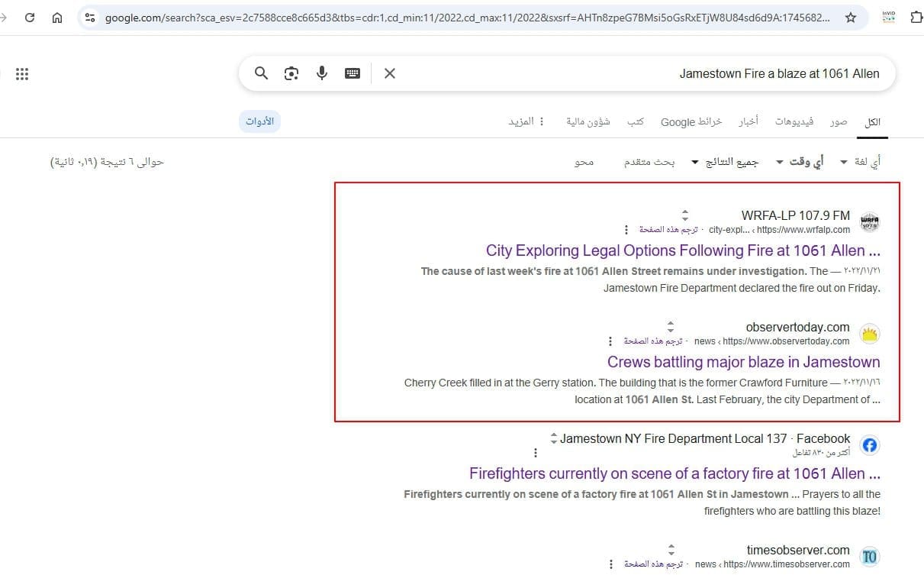The width and height of the screenshot is (924, 575).
Task: Switch to the شؤون مالية finance tab
Action: point(588,121)
